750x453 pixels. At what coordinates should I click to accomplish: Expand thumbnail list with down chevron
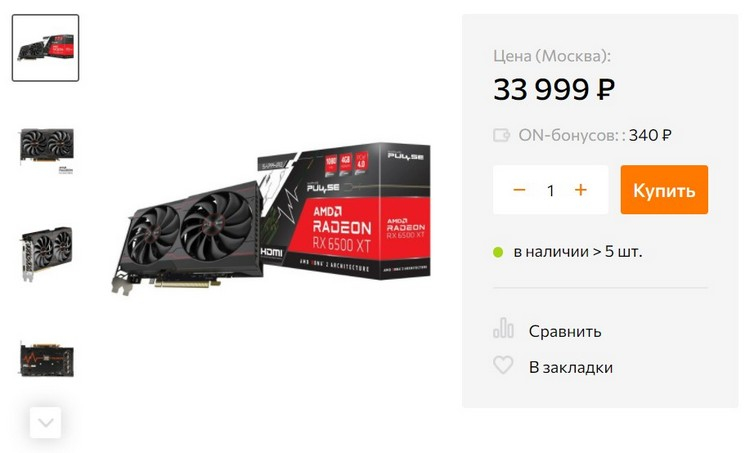pos(45,422)
